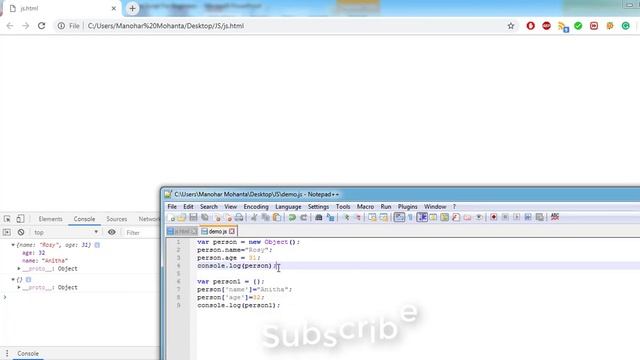Toggle device toolbar icon in DevTools
This screenshot has width=640, height=360.
[x=20, y=219]
